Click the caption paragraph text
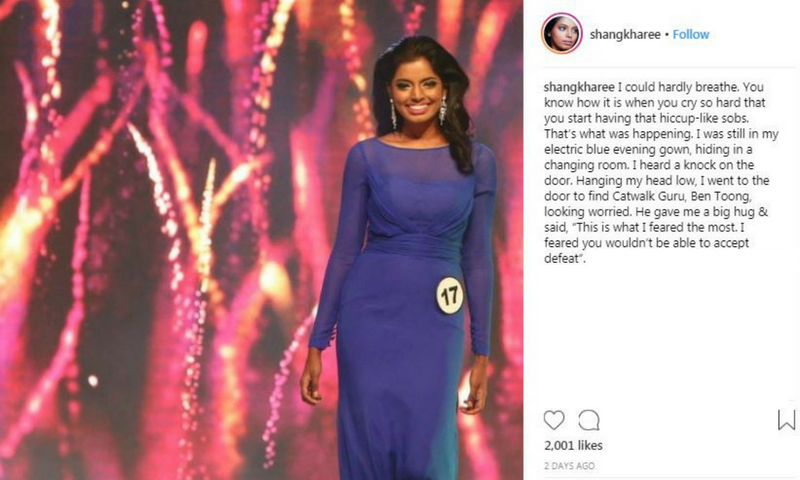 pos(661,173)
